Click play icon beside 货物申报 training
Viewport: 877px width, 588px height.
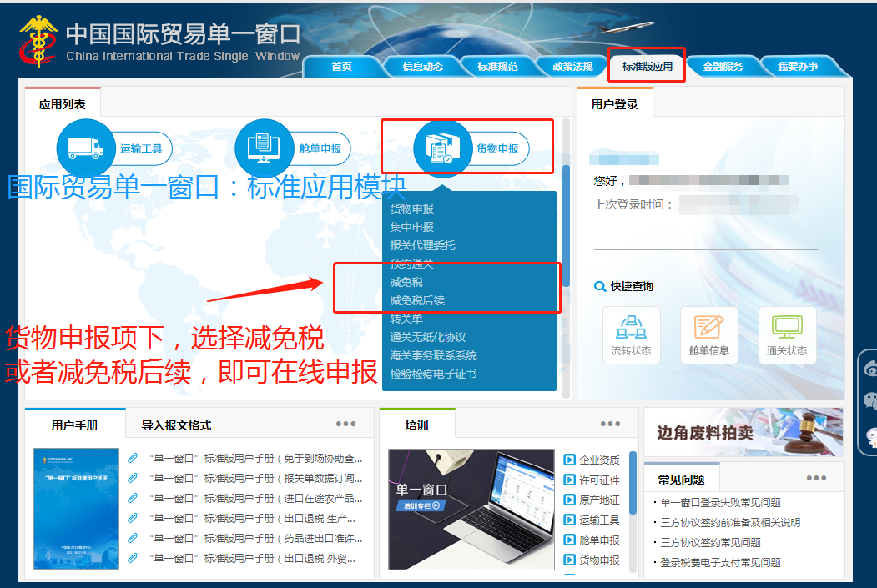[x=569, y=560]
